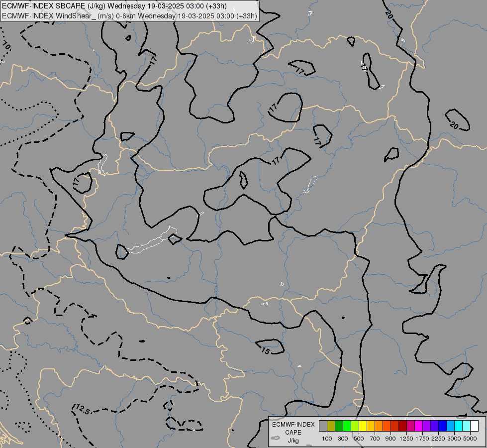
Task: Click the SBCAPE title line at top
Action: coord(114,6)
